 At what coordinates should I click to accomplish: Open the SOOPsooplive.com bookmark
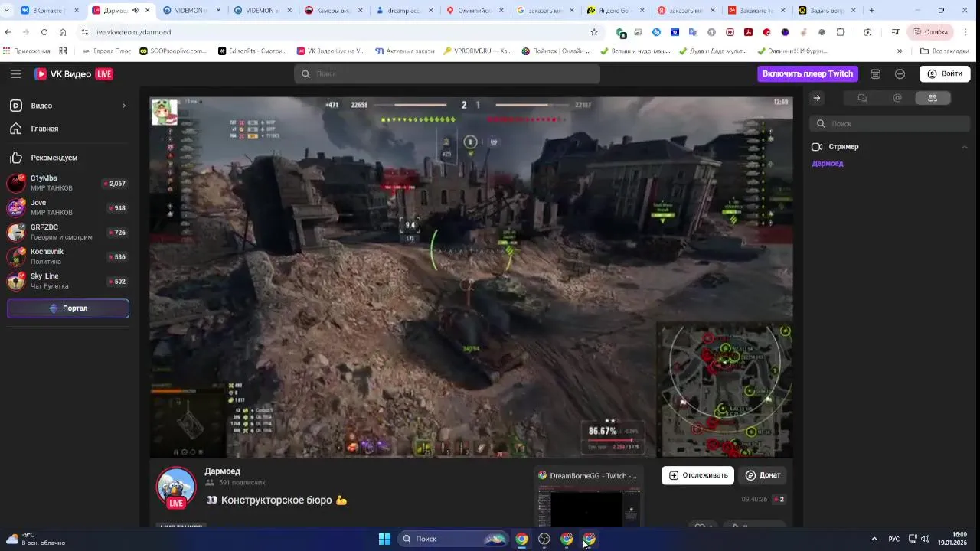pos(173,51)
